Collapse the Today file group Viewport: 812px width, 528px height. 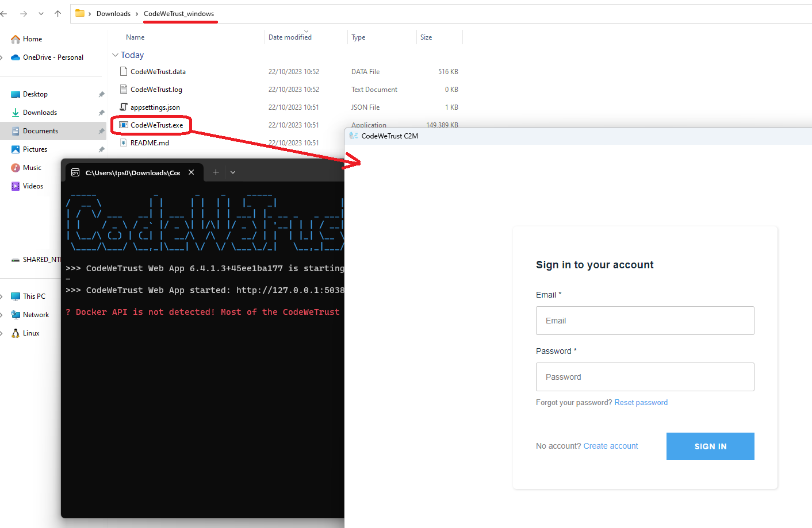click(x=116, y=55)
